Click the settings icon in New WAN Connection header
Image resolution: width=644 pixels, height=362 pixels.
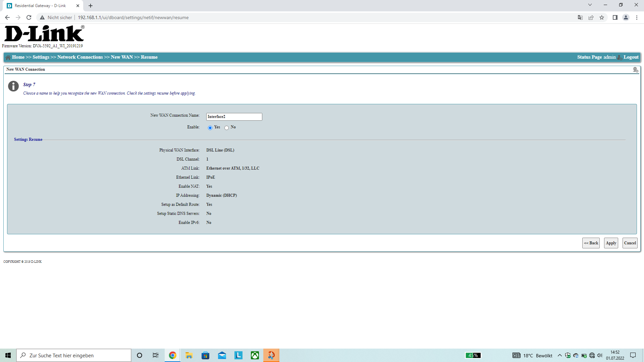[635, 70]
